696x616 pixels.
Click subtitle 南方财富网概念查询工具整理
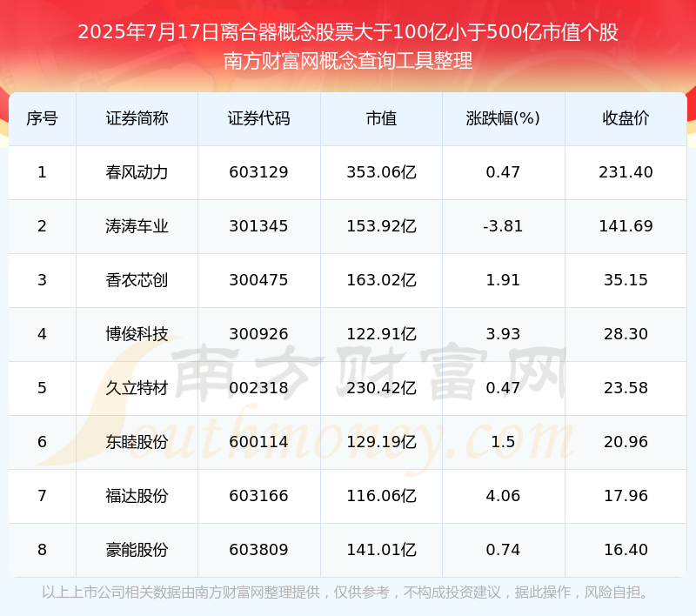point(348,61)
